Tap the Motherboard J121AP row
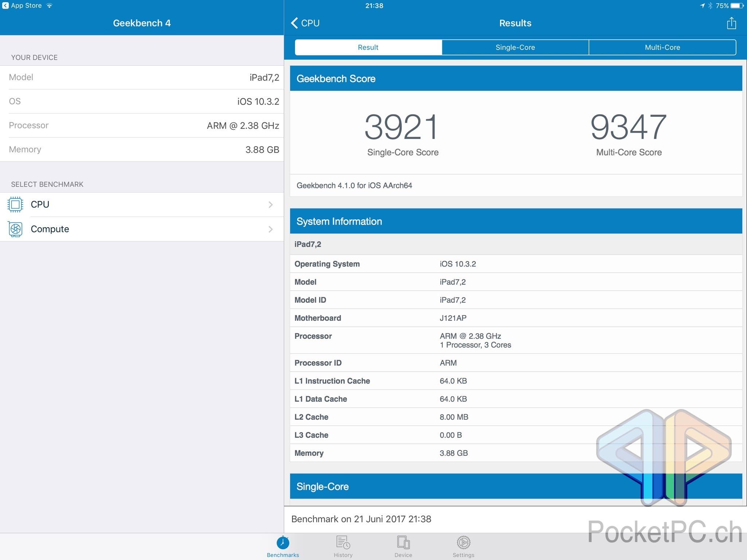 (516, 318)
